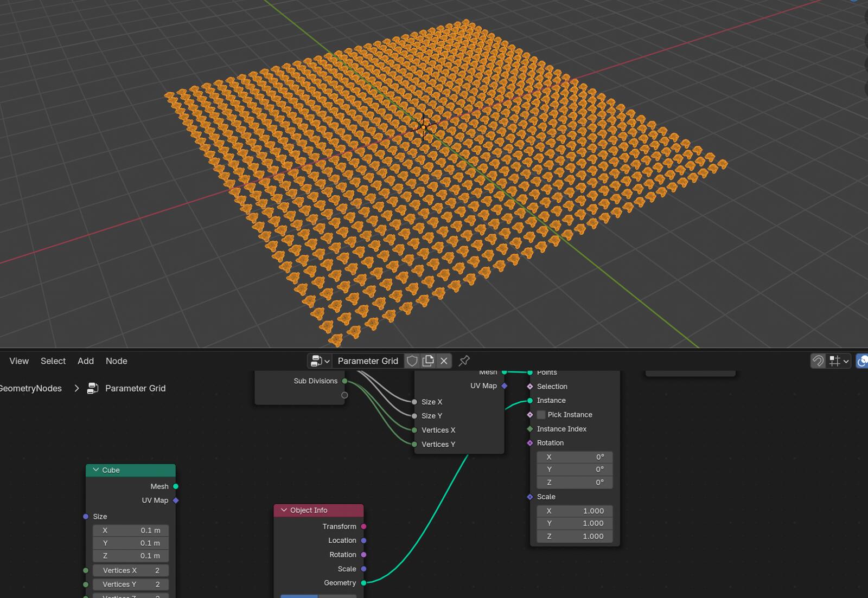Click the overlay icon in node header

point(862,361)
